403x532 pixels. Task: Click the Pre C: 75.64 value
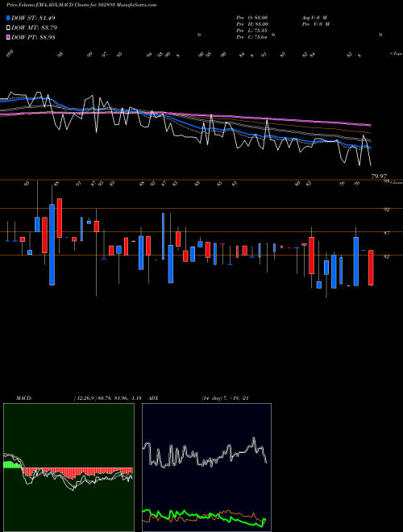pos(252,37)
